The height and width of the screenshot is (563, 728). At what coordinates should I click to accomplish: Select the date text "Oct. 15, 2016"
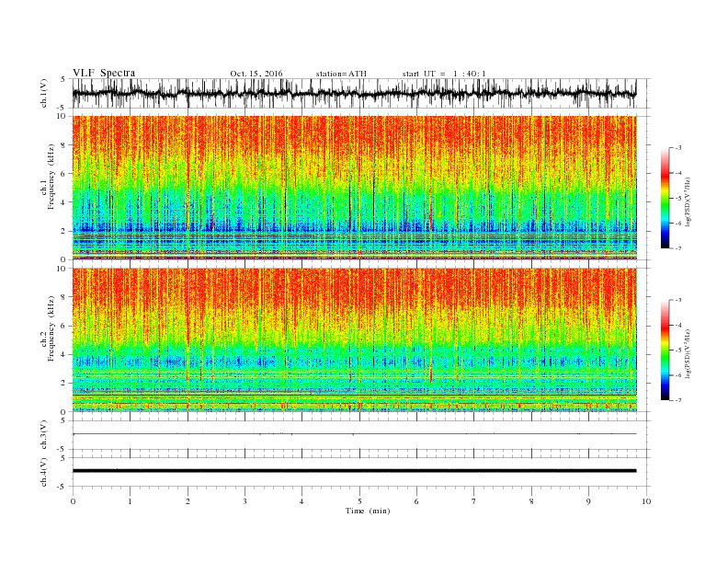pos(256,74)
